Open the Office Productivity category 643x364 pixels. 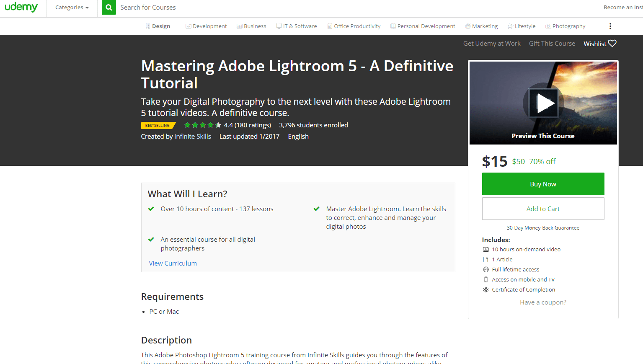[x=354, y=26]
